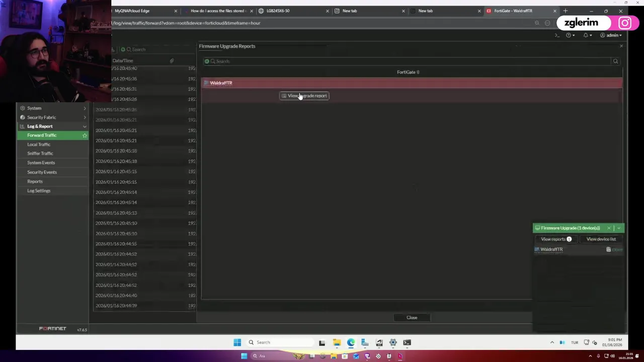This screenshot has width=644, height=362.
Task: Click log entry at 2026/01/16 20:44:55
Action: [116, 244]
